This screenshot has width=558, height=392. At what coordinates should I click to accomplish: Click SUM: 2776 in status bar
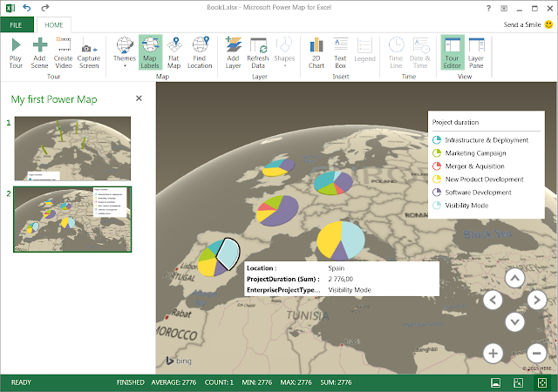tap(336, 382)
